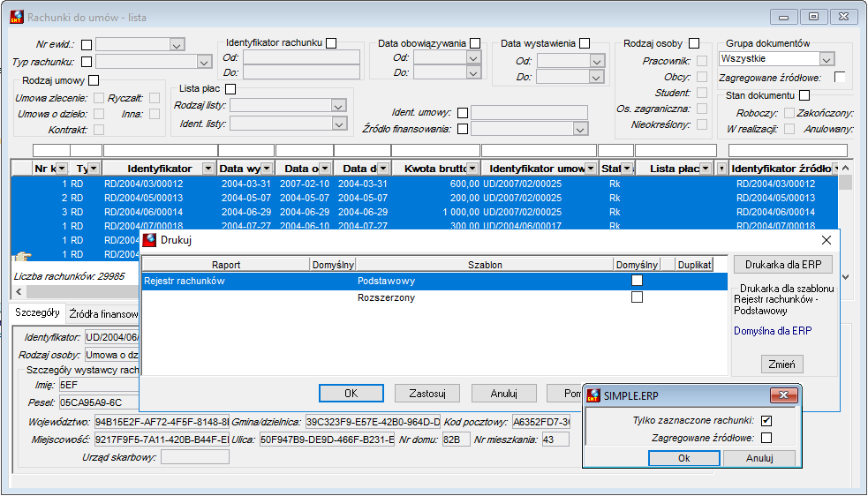Open the Źródła finansowania tab
868x496 pixels.
(x=103, y=314)
